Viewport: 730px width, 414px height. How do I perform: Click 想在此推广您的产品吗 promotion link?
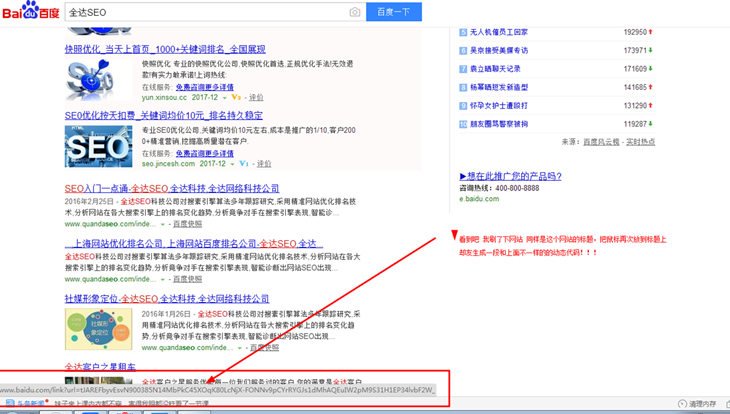(x=511, y=176)
